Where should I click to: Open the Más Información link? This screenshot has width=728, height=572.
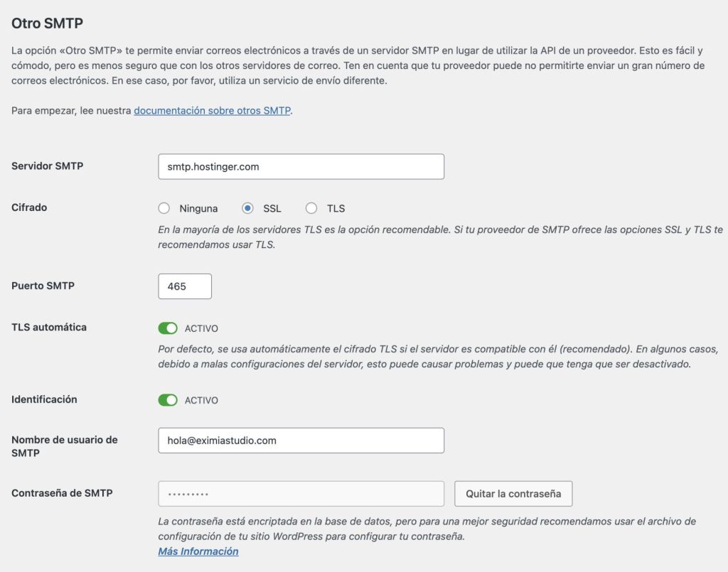tap(198, 551)
